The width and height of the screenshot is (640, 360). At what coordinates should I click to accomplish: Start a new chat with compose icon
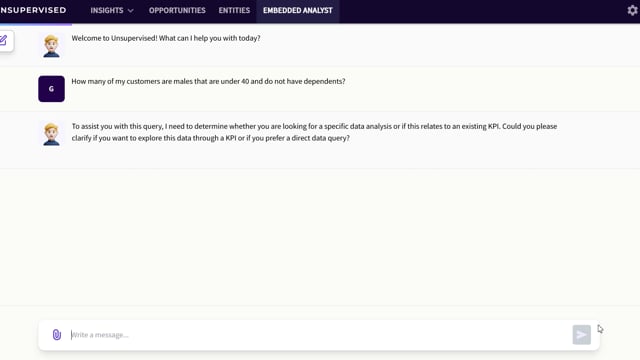coord(4,40)
